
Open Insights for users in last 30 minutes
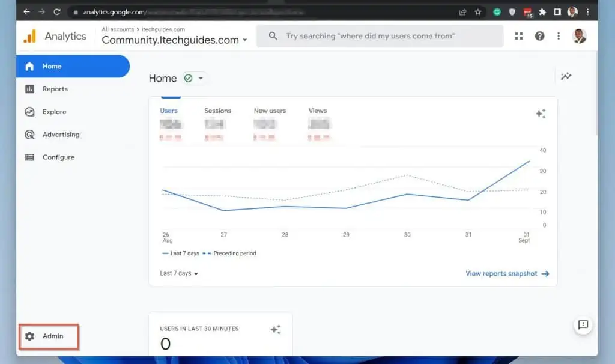click(276, 329)
